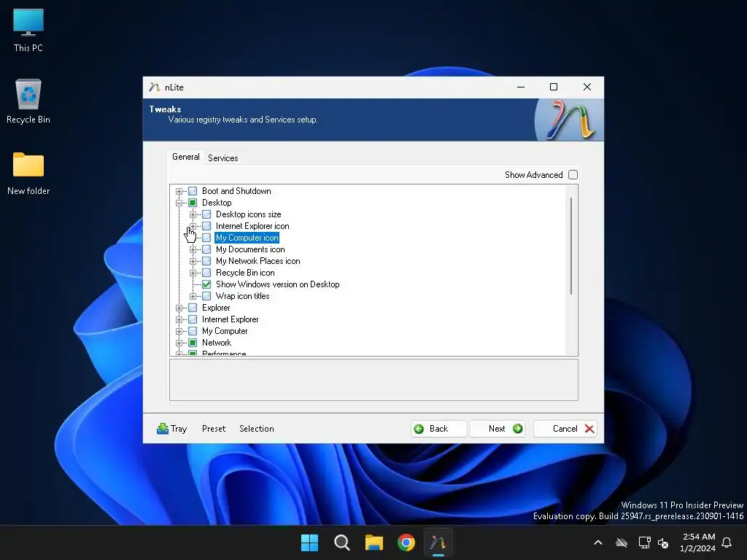747x560 pixels.
Task: Check Recycle Bin icon checkbox
Action: pyautogui.click(x=206, y=273)
